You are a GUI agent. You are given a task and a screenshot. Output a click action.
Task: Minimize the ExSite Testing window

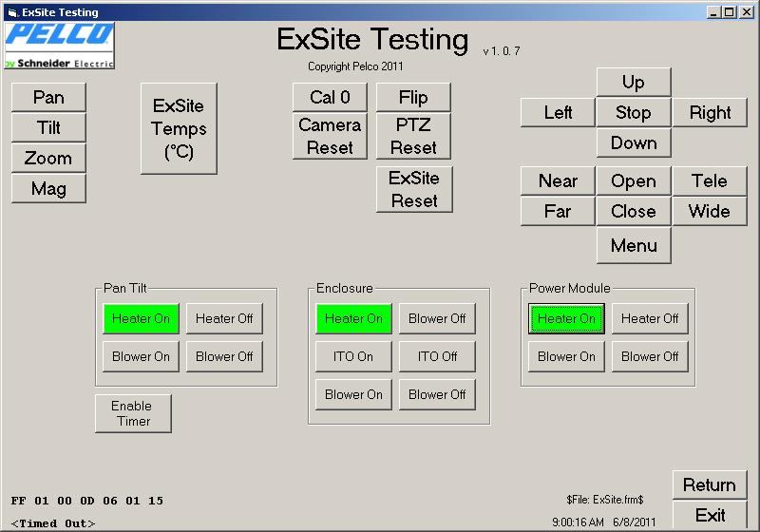tap(713, 12)
